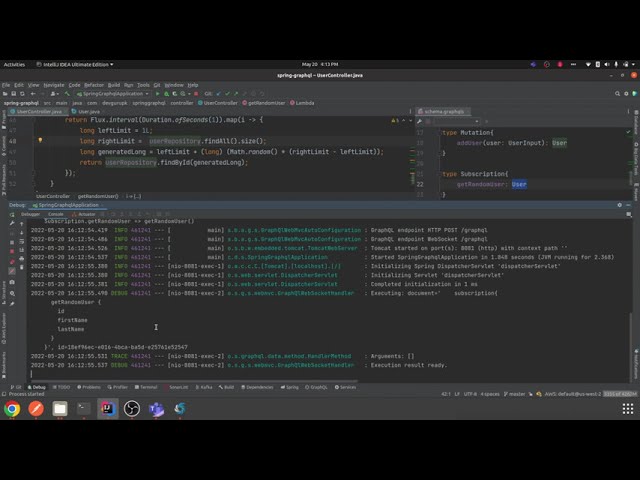This screenshot has height=480, width=640.
Task: Expand the run with coverage dropdown arrow
Action: coord(189,94)
